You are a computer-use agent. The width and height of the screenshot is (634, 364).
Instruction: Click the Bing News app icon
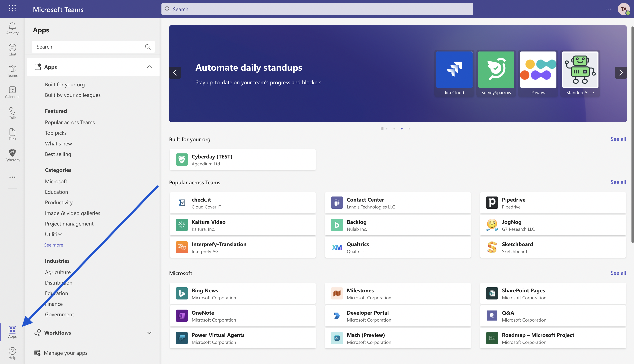[x=182, y=293]
